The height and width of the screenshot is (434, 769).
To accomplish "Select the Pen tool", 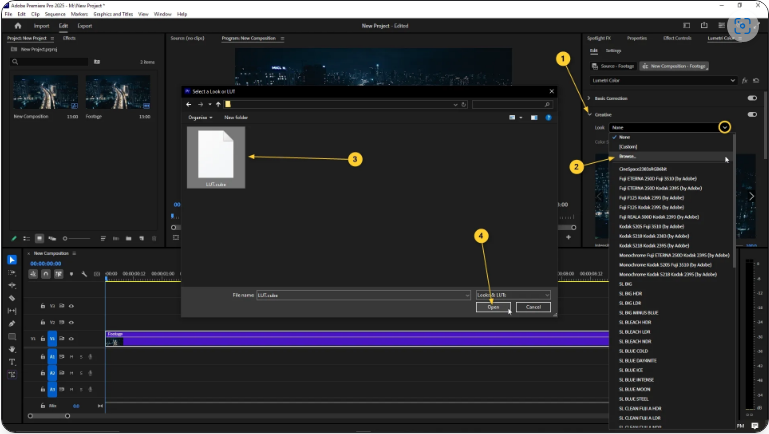I will click(x=12, y=324).
